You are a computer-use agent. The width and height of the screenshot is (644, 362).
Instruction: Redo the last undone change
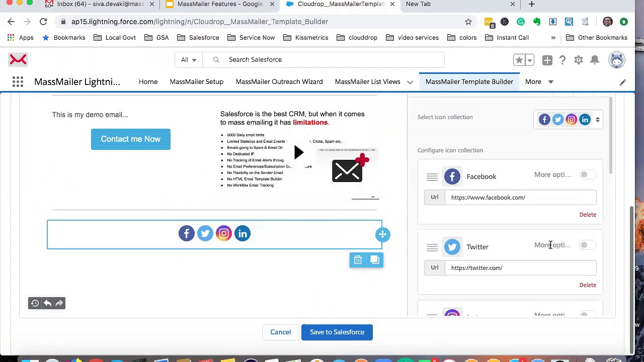pyautogui.click(x=59, y=303)
